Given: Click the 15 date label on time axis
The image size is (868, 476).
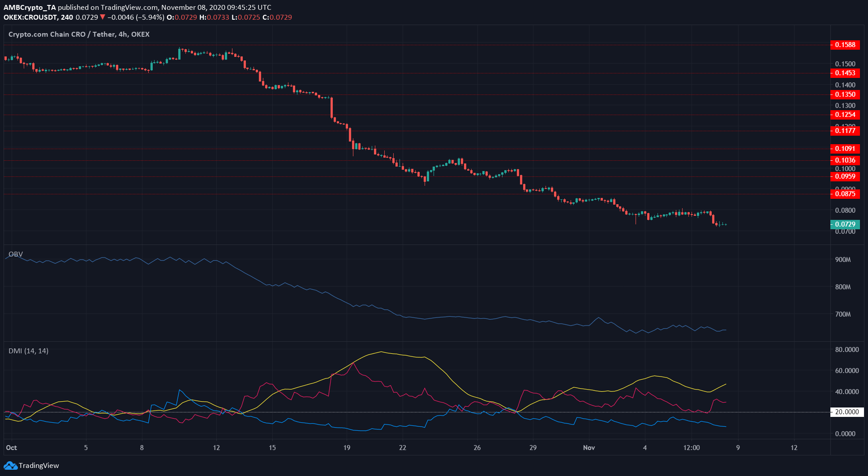Looking at the screenshot, I should tap(272, 448).
